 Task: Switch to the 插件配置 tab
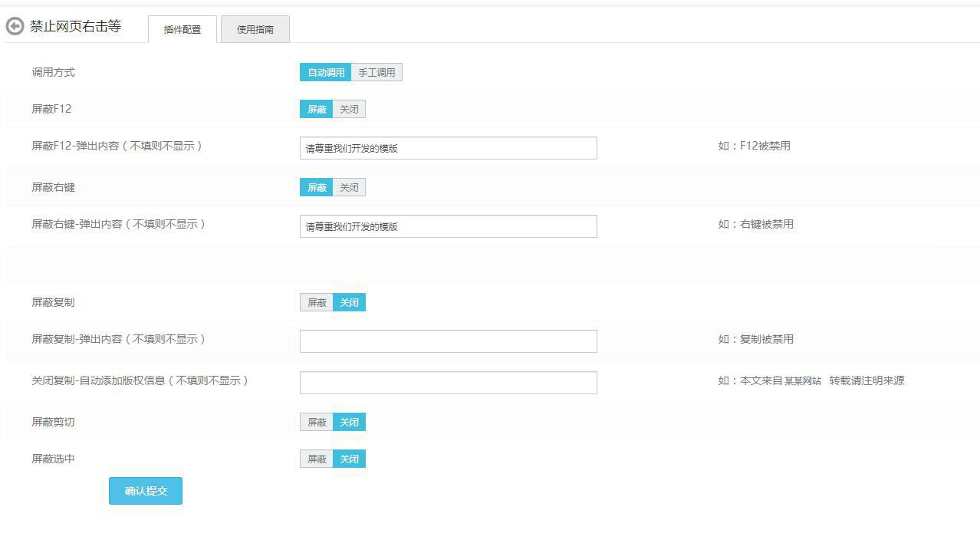pyautogui.click(x=183, y=30)
